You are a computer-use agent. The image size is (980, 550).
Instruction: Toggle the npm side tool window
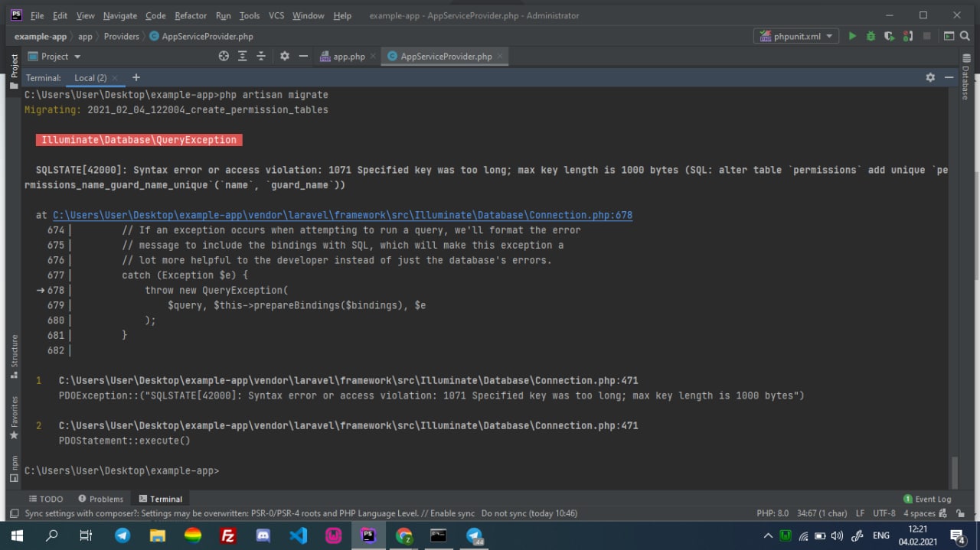coord(14,469)
